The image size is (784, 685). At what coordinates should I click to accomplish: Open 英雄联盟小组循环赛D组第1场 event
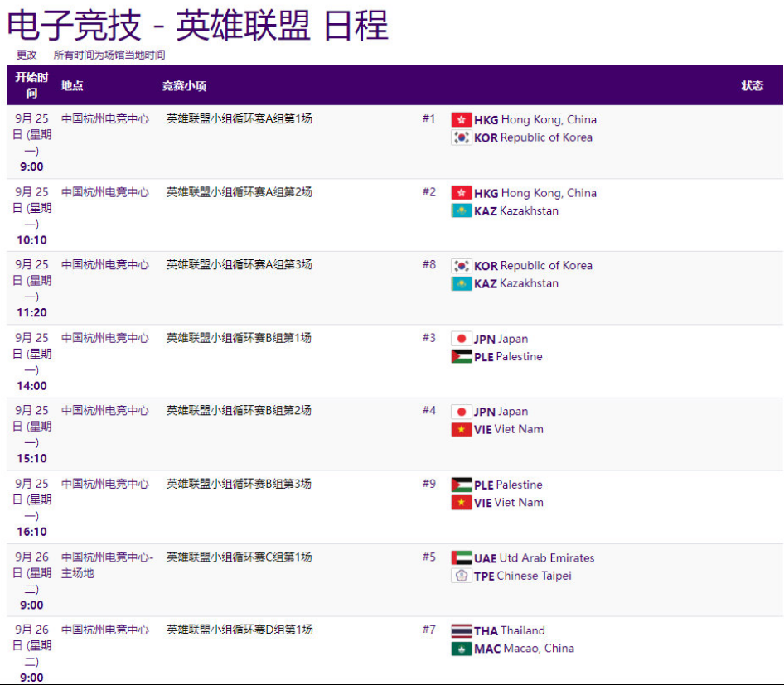click(x=240, y=630)
